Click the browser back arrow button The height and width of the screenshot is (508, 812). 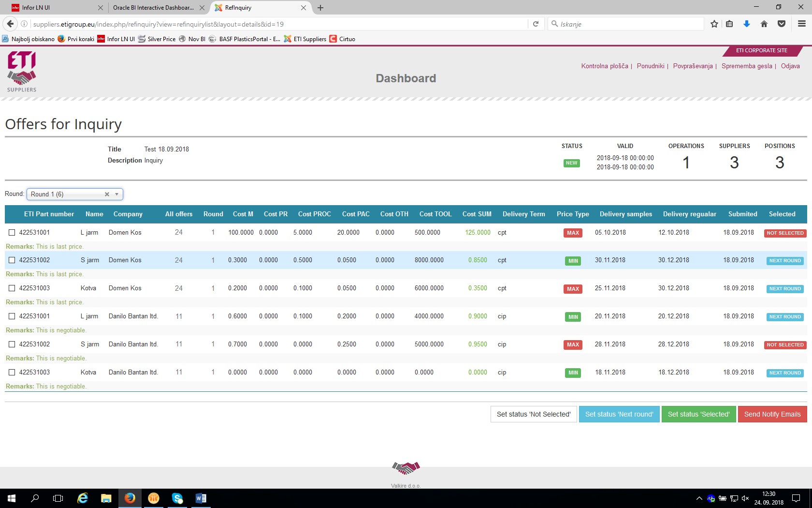pos(10,24)
